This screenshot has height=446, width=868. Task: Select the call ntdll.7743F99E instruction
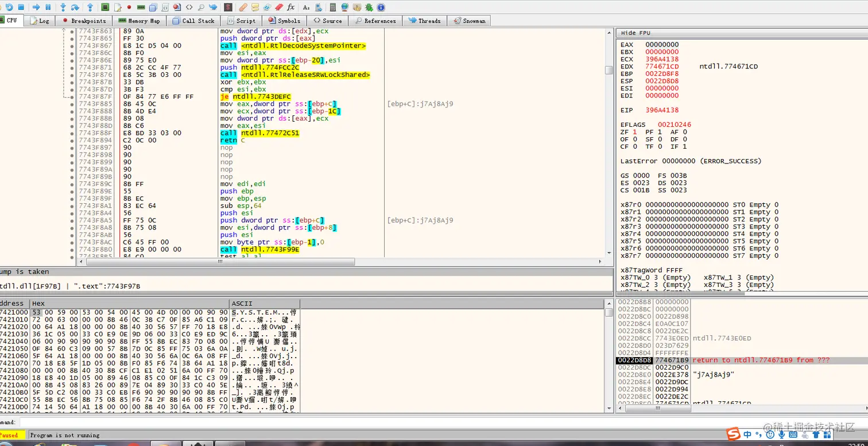tap(259, 249)
